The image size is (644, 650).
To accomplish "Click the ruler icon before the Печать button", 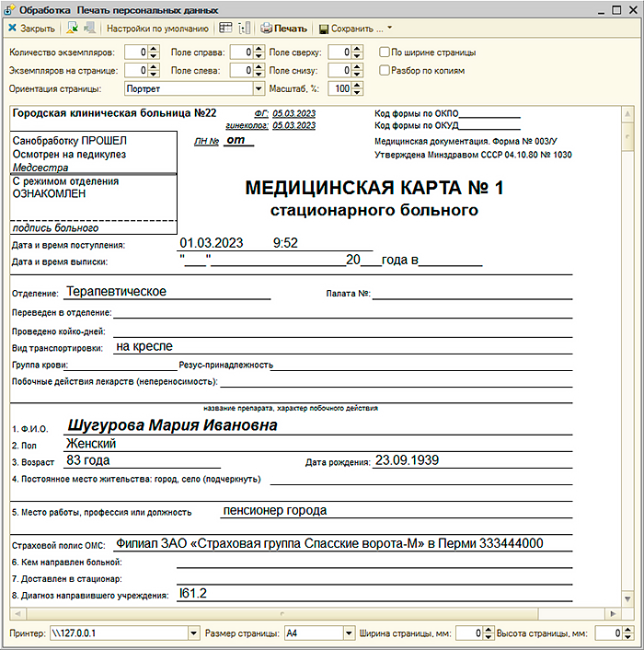I will [x=244, y=29].
